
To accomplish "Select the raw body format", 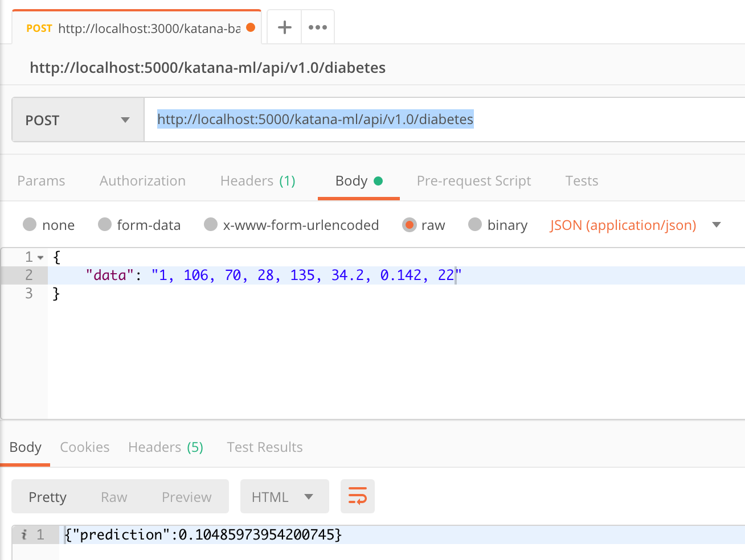I will pos(410,225).
